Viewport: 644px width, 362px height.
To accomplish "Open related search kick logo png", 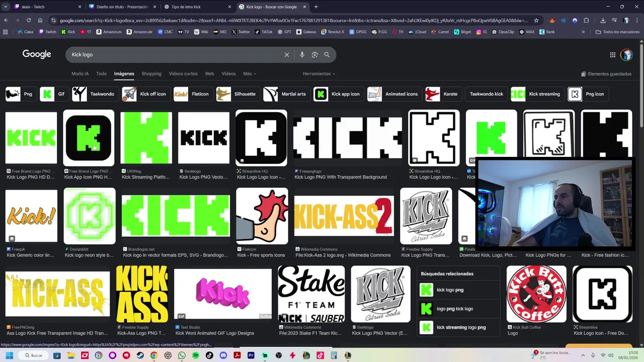I will (x=459, y=290).
